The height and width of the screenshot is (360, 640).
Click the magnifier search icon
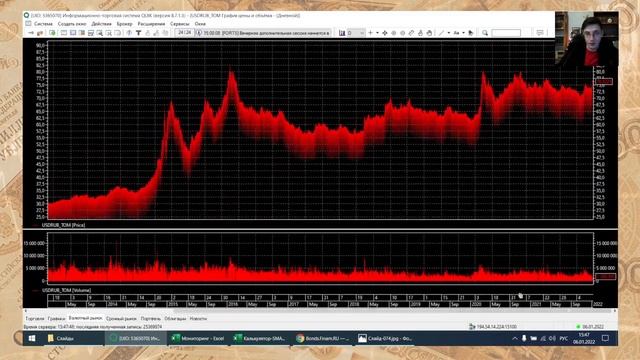(485, 33)
